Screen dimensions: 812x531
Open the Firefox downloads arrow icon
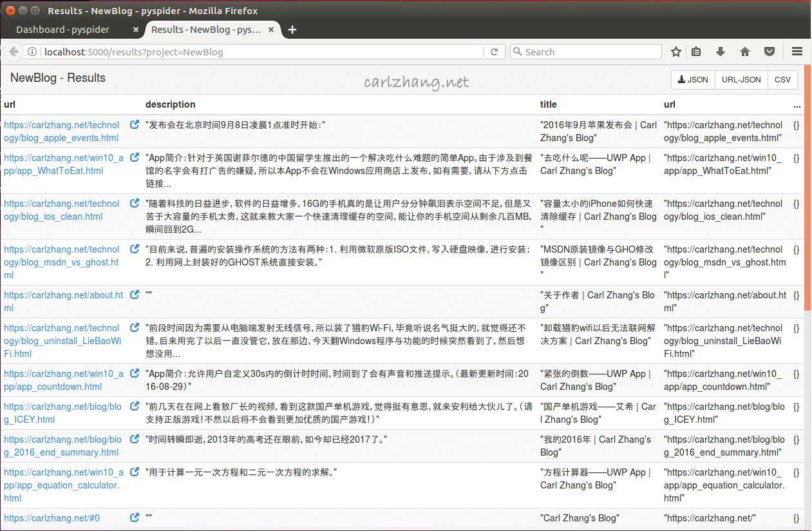click(x=721, y=52)
